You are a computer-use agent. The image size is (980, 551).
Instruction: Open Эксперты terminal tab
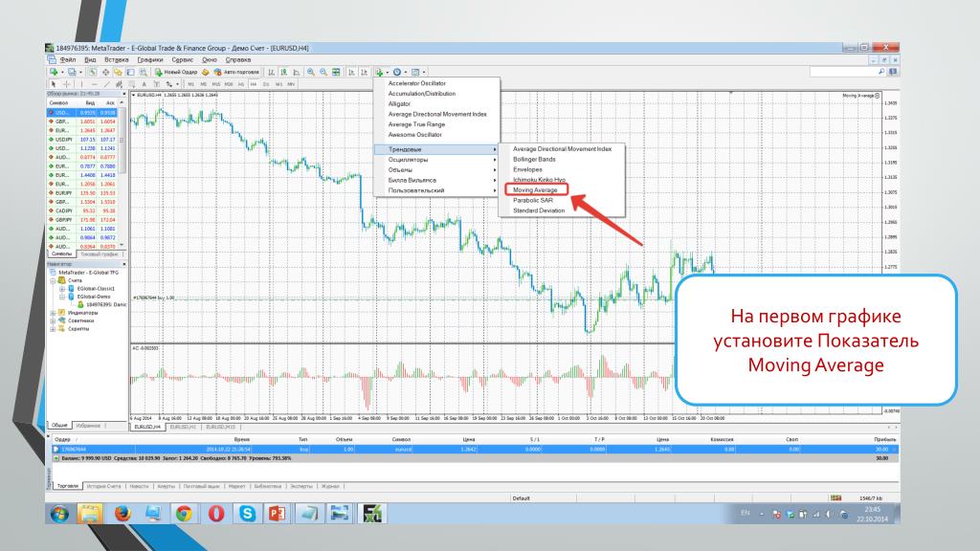click(x=301, y=486)
